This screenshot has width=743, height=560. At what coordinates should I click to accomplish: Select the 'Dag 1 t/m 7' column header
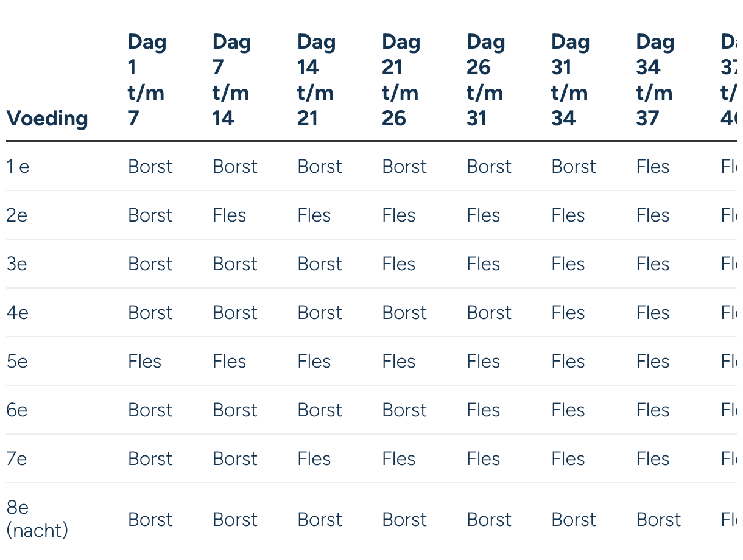[147, 80]
